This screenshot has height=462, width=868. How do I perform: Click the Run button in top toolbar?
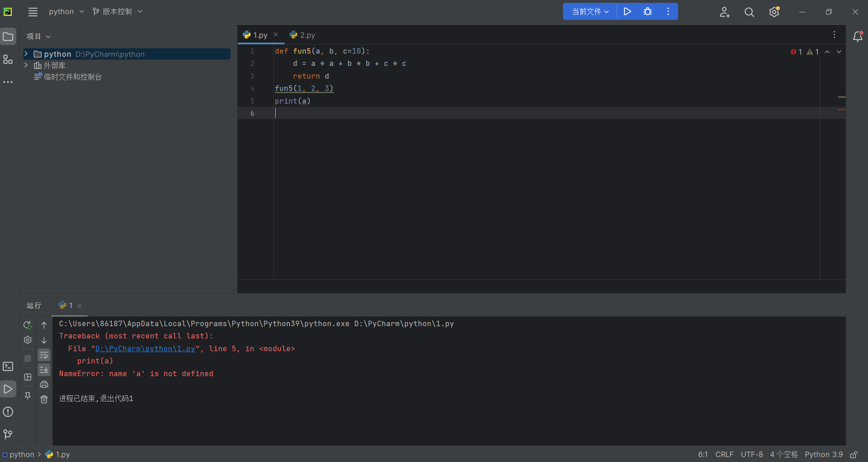[x=627, y=11]
